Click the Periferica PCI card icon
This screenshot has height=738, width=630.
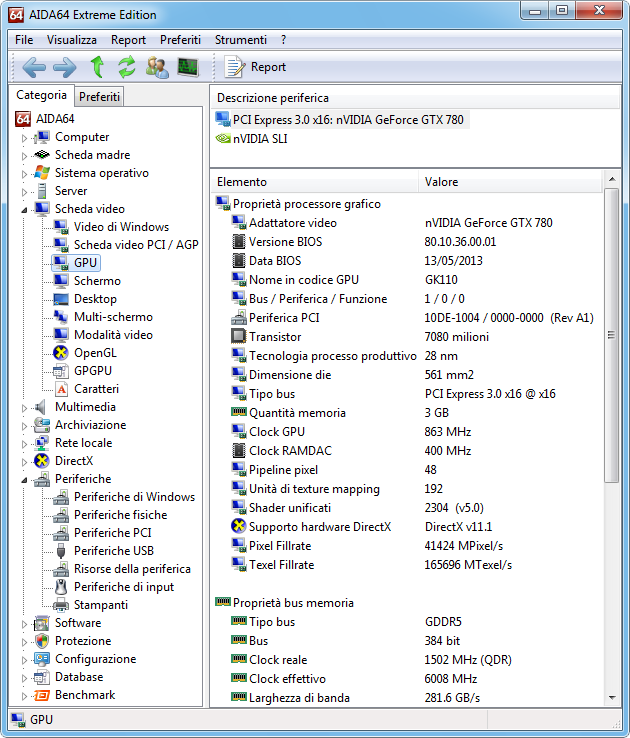pos(239,317)
